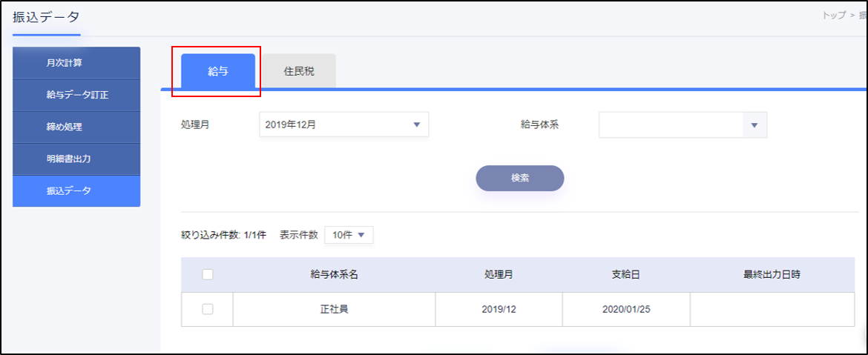Screen dimensions: 868x355
Task: Click the 給与体系名 column header
Action: (x=335, y=275)
